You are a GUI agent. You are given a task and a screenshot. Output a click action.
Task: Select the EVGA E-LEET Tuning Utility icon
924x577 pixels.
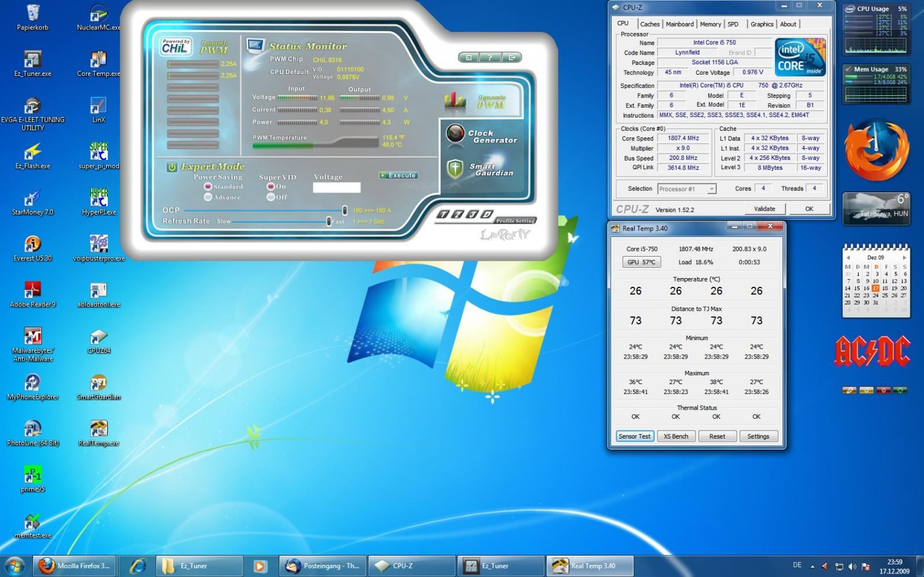point(32,114)
